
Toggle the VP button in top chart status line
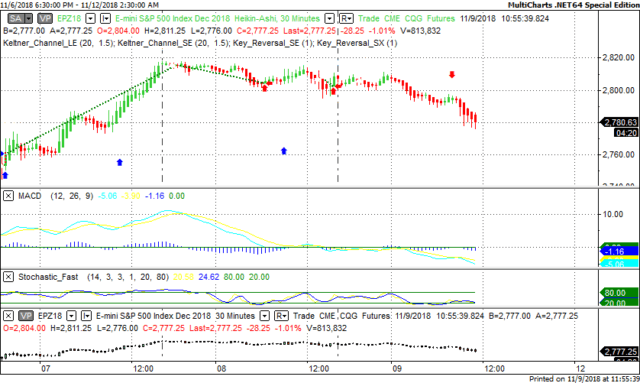(x=44, y=19)
